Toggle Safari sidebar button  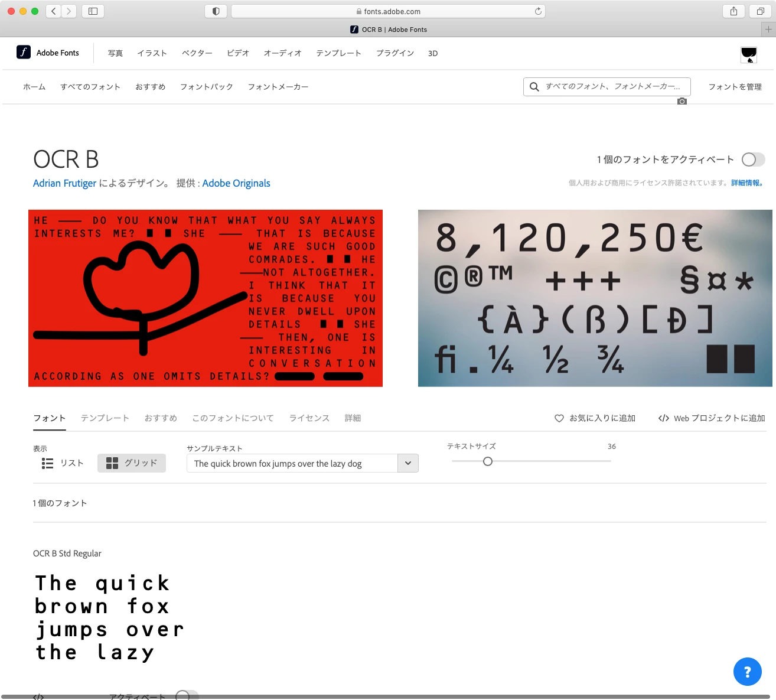[93, 11]
